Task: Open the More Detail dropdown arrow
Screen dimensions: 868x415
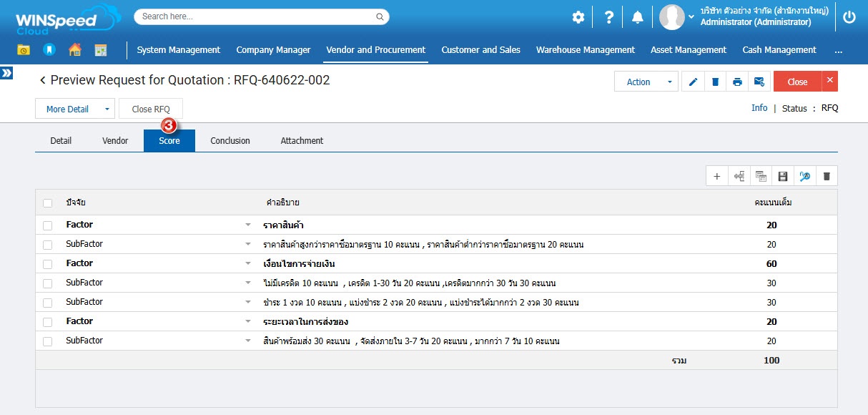Action: tap(107, 109)
